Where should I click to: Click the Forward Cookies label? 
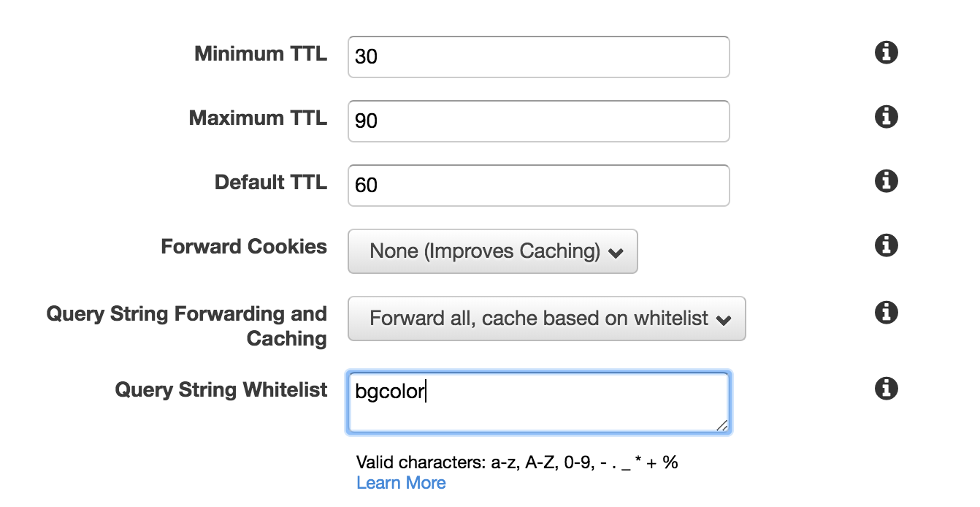[x=244, y=246]
